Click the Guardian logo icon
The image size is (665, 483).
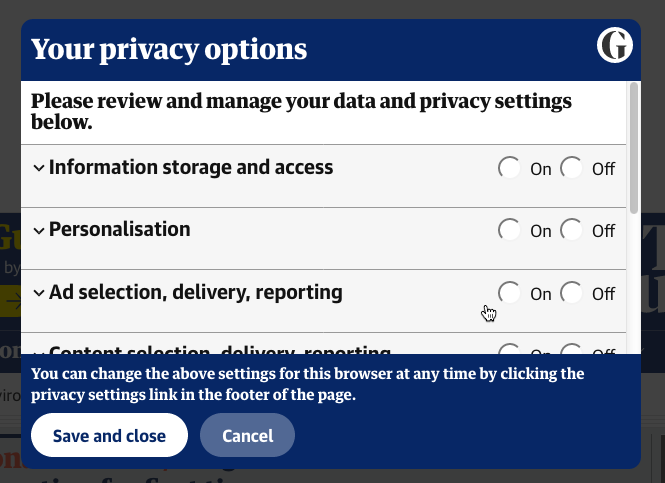(615, 46)
